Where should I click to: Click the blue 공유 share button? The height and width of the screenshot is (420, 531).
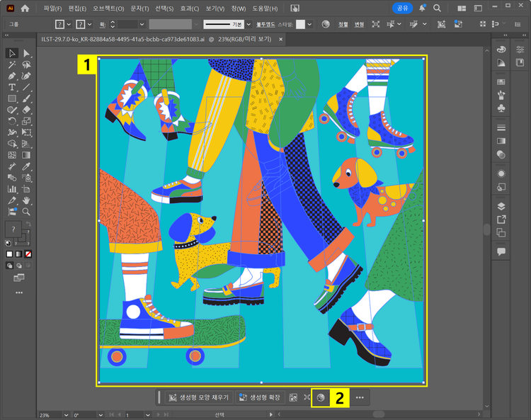coord(402,8)
